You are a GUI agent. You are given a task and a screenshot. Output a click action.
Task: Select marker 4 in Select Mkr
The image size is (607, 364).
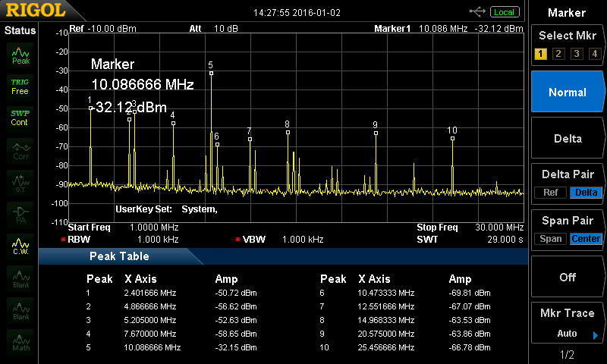click(595, 54)
